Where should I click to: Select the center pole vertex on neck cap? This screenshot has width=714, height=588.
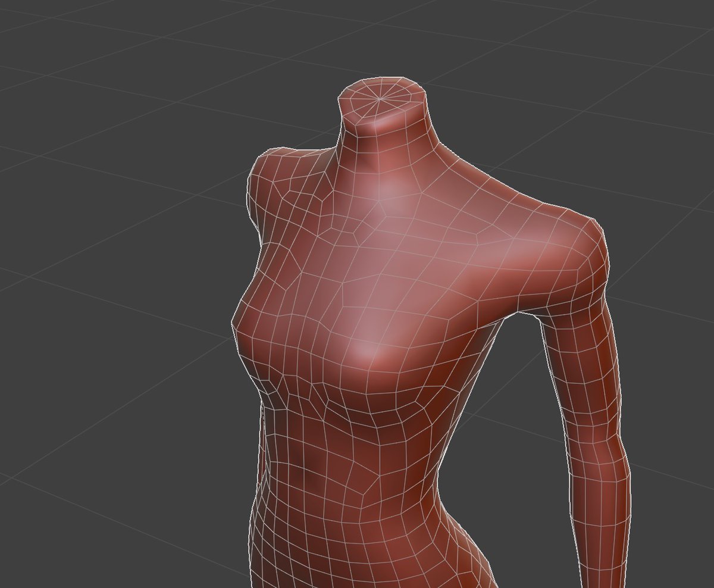[x=379, y=99]
